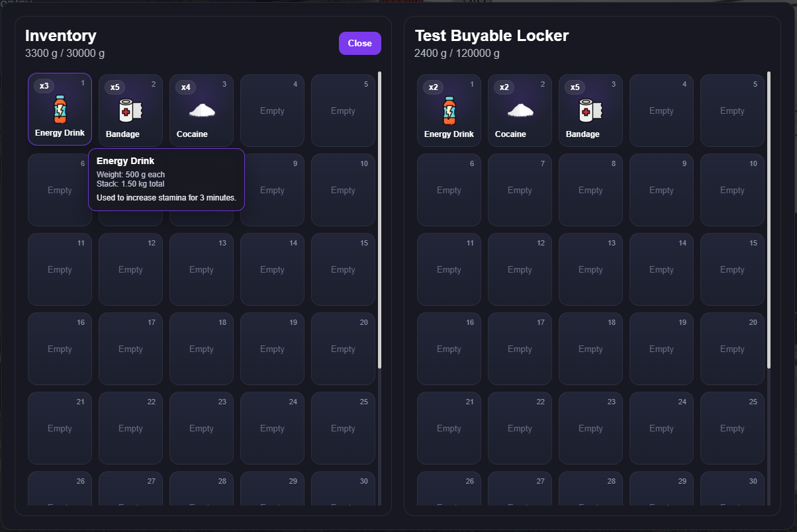Select empty Inventory slot 25
This screenshot has width=797, height=532.
click(x=343, y=428)
